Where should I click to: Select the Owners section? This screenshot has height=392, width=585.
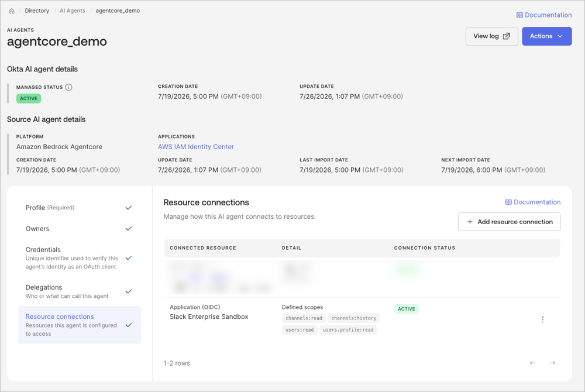click(79, 229)
